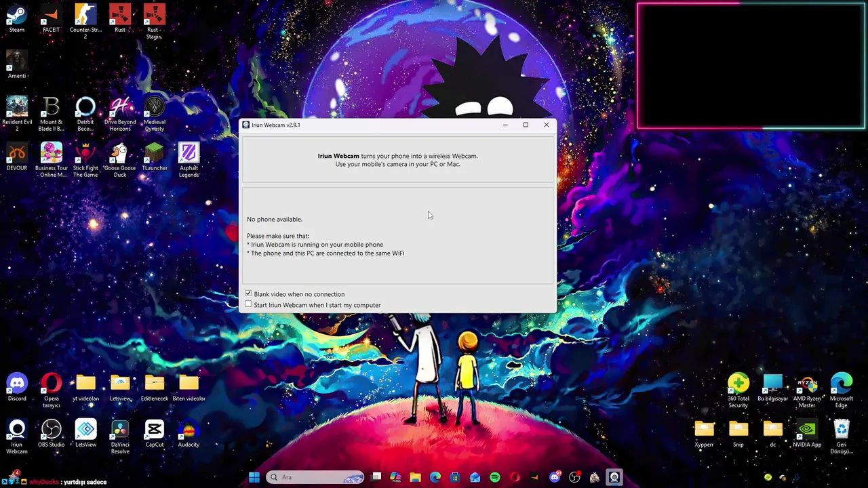This screenshot has width=868, height=488.
Task: Open File Explorer from the taskbar
Action: [415, 477]
